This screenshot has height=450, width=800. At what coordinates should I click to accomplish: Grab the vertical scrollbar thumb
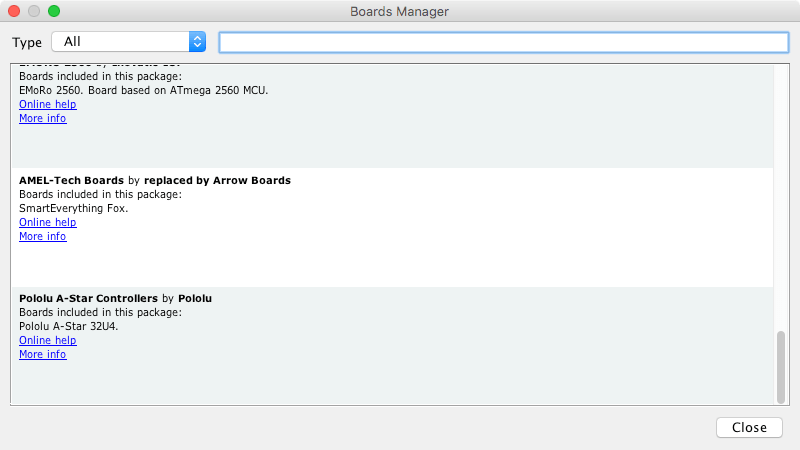[x=781, y=365]
